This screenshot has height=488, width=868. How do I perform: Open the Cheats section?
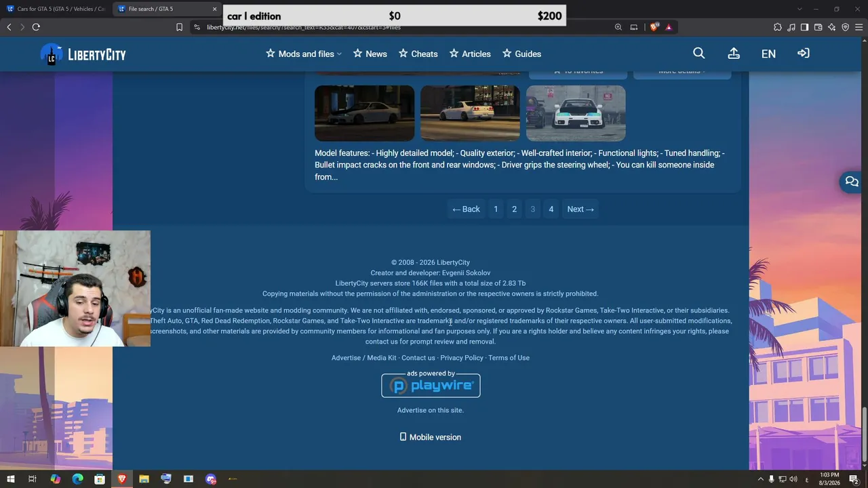click(x=418, y=54)
